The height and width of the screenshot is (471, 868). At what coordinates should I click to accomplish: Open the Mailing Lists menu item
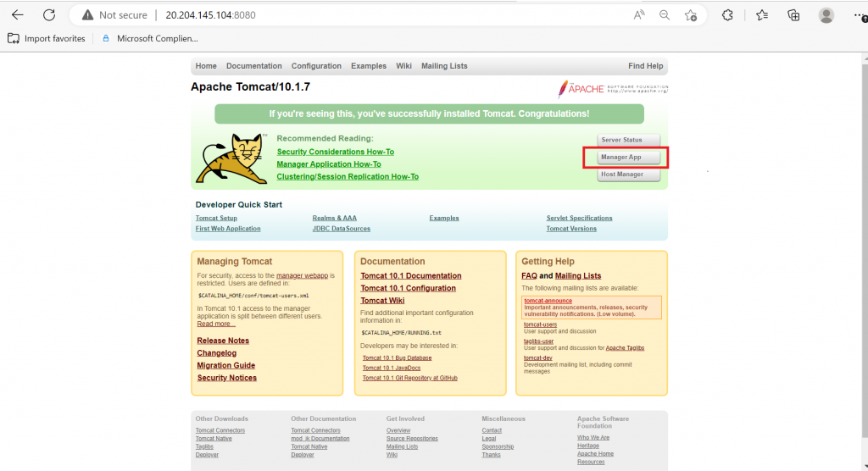point(444,66)
